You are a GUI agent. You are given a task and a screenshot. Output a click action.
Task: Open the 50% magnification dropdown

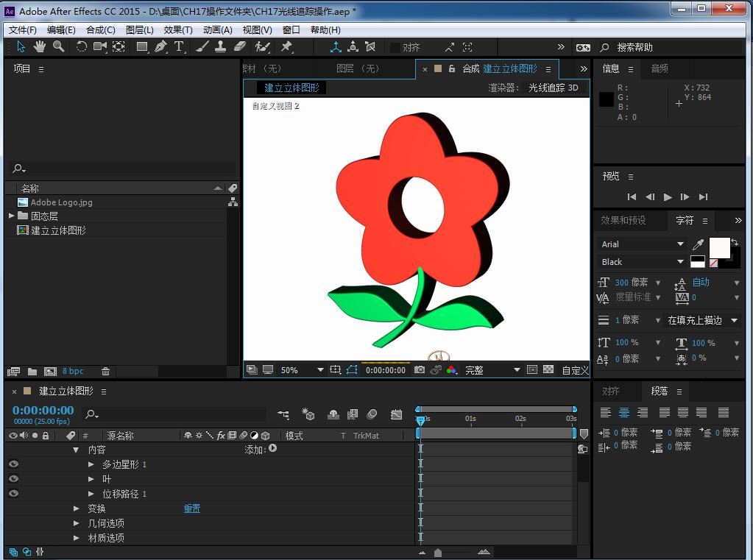[x=302, y=370]
